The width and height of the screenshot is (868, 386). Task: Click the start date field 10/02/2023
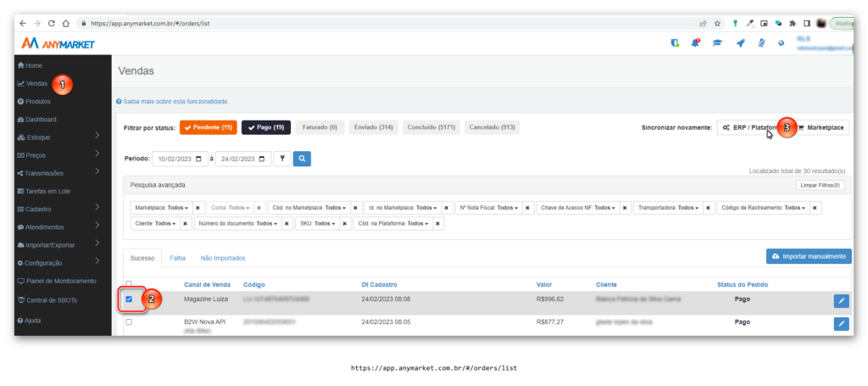pos(179,159)
